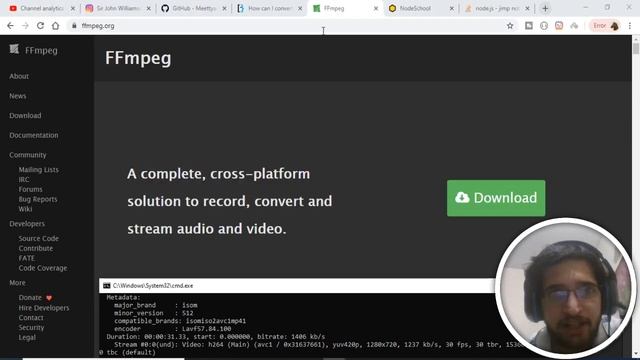Image resolution: width=640 pixels, height=360 pixels.
Task: Switch to the Instagram Sir John Williams tab
Action: click(118, 8)
